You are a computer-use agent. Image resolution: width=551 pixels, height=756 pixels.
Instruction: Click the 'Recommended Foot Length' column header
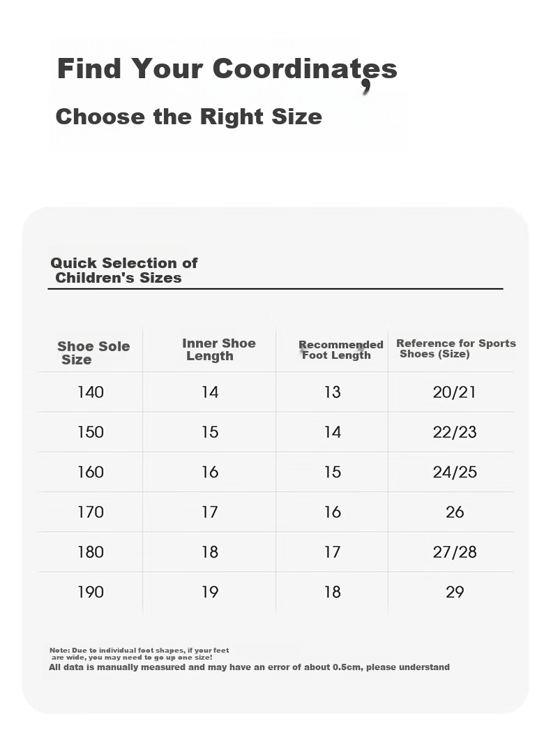[x=340, y=350]
